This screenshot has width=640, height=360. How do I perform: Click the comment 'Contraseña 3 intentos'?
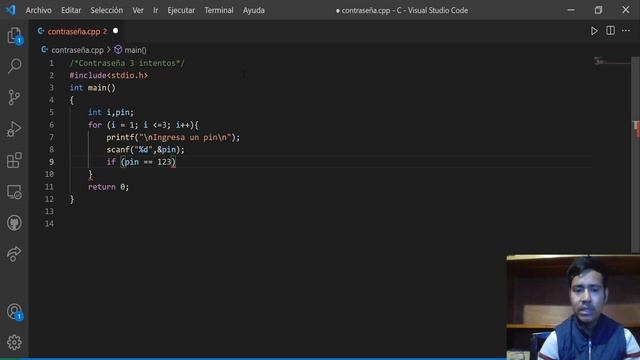(127, 63)
